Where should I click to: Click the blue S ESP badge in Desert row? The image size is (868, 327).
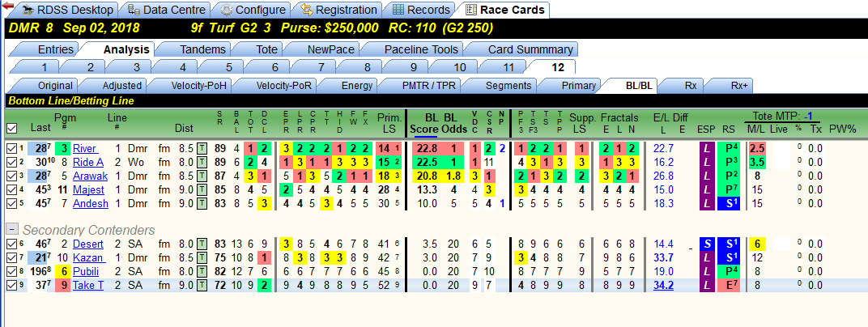[x=707, y=244]
